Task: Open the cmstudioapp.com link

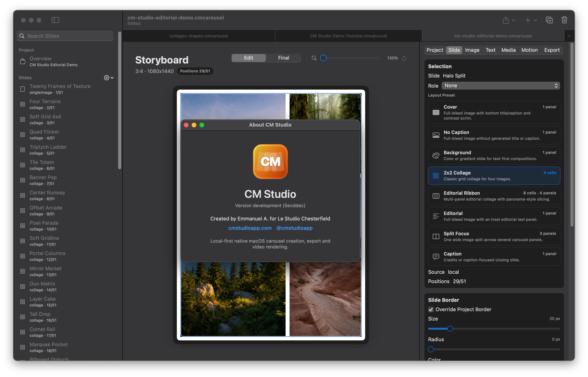Action: click(250, 228)
